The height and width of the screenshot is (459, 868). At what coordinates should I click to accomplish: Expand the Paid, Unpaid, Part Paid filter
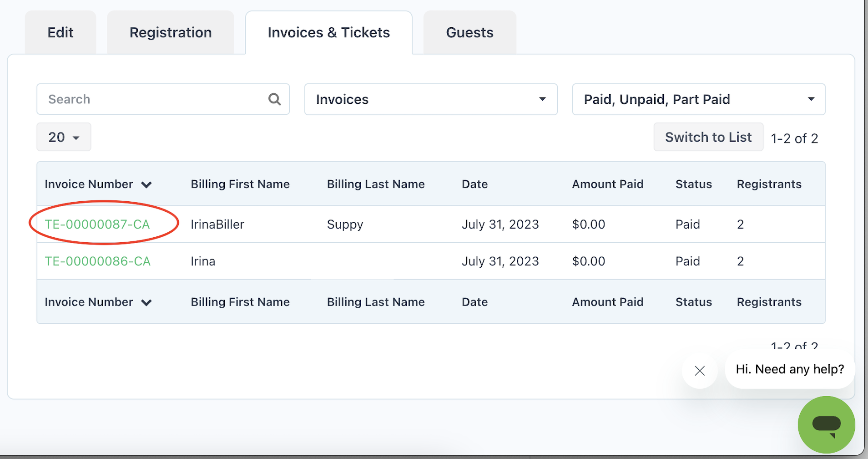point(698,99)
